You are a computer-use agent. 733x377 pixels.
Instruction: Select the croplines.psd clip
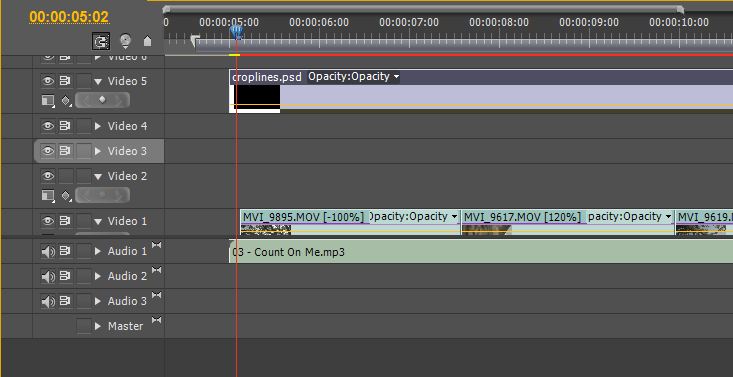pyautogui.click(x=481, y=91)
